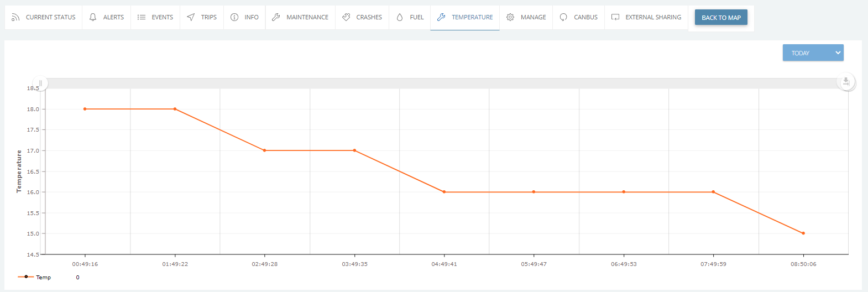Click the Manage gear icon

tap(510, 17)
